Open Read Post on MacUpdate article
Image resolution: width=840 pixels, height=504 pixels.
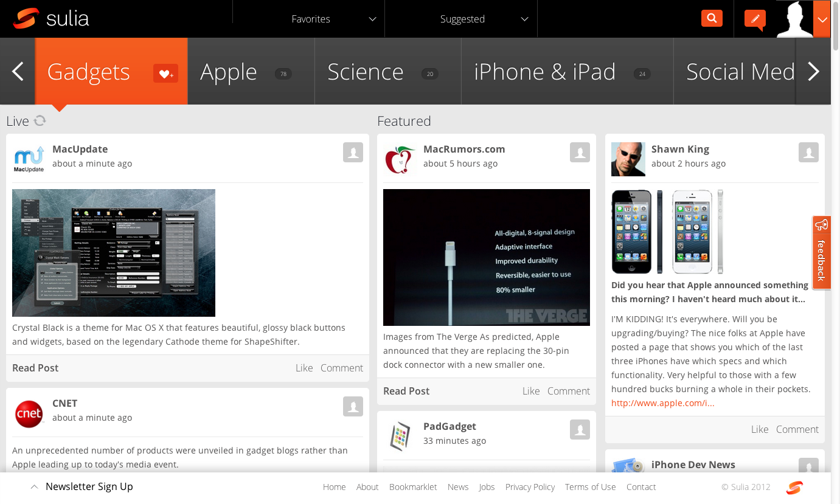tap(35, 368)
